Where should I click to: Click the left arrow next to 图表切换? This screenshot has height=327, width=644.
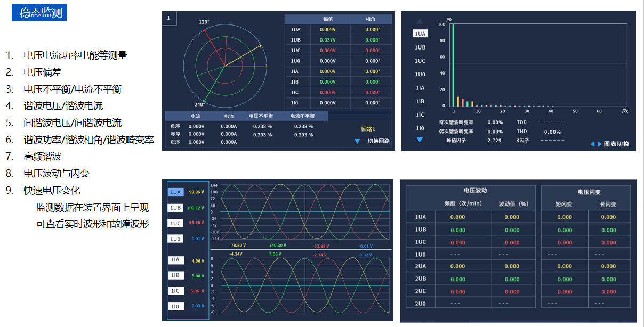tap(592, 144)
